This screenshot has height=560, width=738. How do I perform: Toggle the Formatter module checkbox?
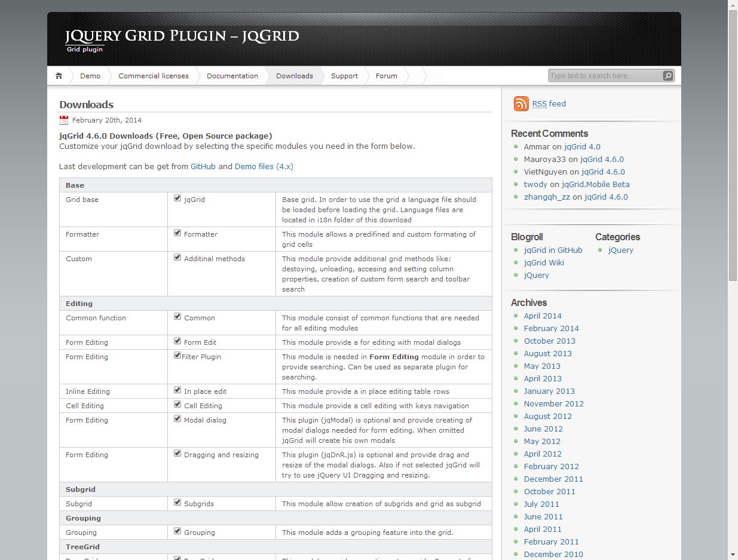pos(177,233)
